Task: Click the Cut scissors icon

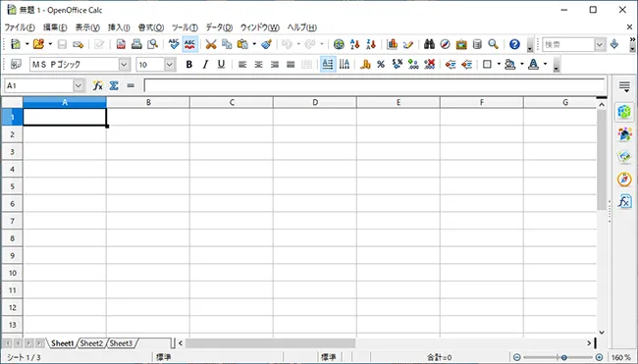Action: 211,44
